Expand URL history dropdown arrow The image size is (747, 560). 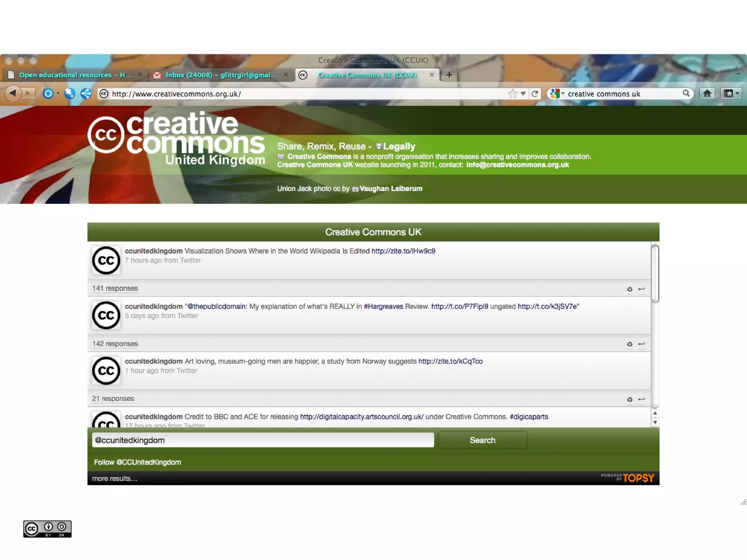(523, 94)
